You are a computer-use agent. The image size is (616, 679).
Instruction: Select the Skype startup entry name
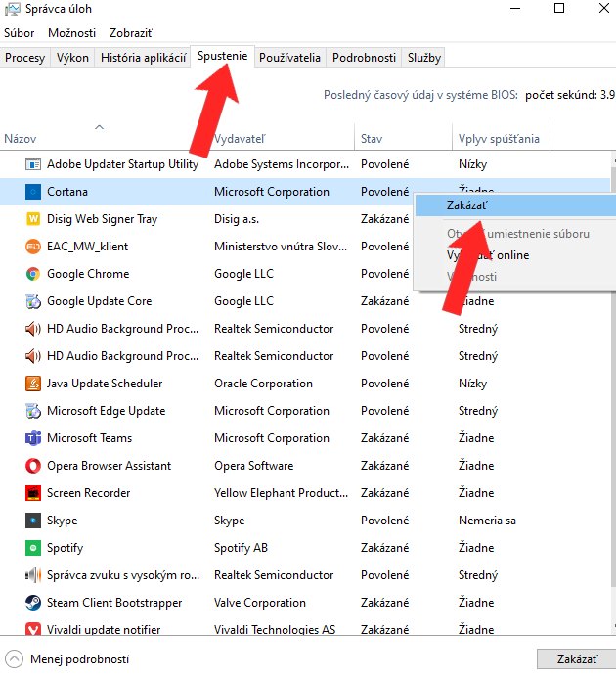(x=62, y=521)
